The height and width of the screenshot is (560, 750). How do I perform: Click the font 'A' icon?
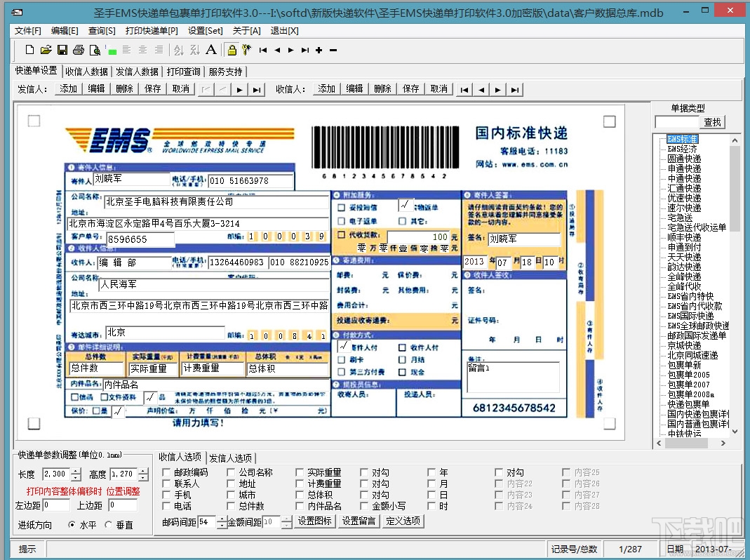[211, 50]
